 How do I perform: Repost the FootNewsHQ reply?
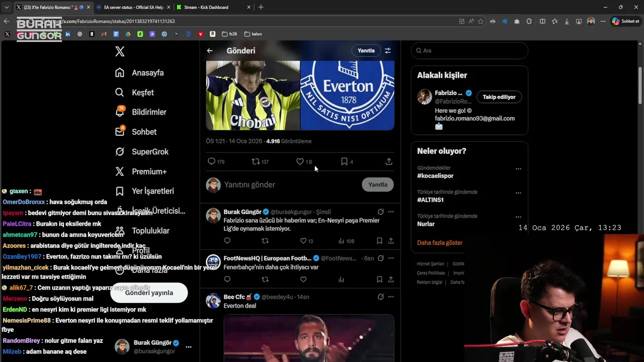[x=265, y=280]
